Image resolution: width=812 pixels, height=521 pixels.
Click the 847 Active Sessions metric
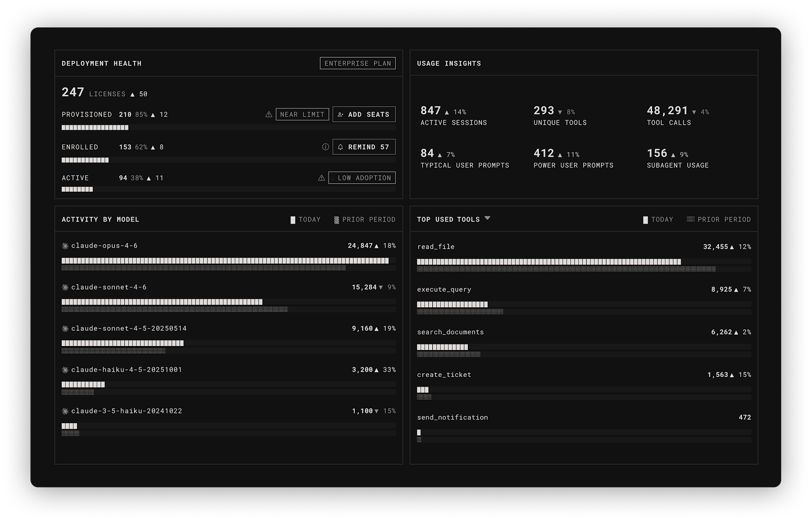[453, 116]
